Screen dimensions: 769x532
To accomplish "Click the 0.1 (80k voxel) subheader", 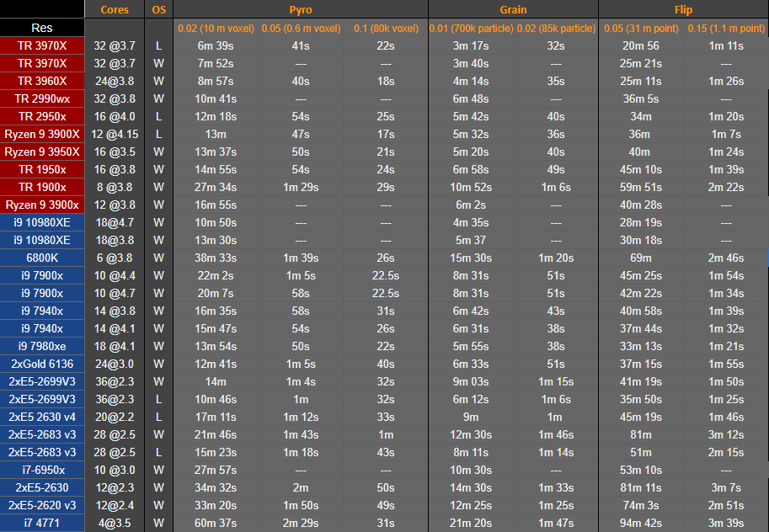I will point(386,29).
